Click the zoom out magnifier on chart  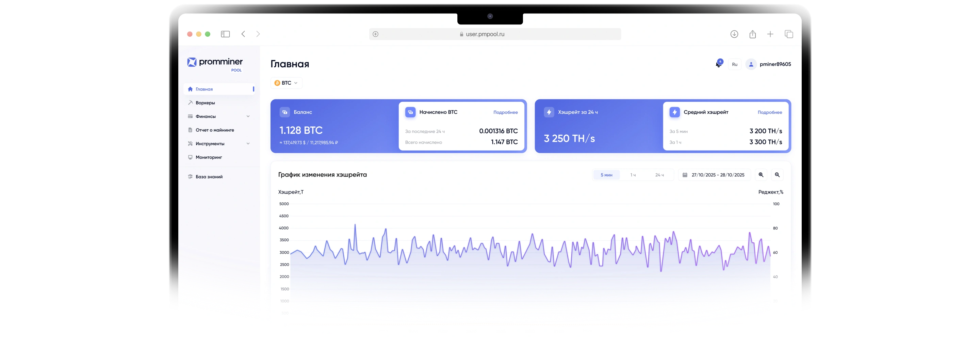tap(777, 175)
